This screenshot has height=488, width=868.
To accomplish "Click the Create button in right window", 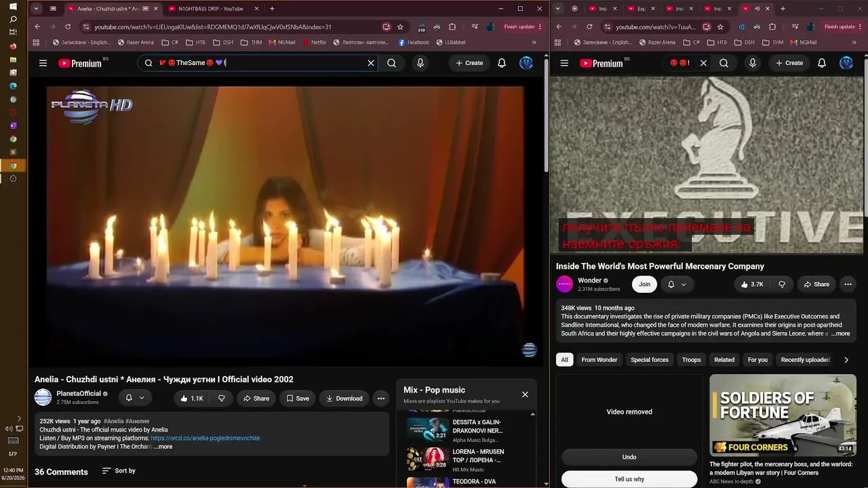I will [789, 63].
